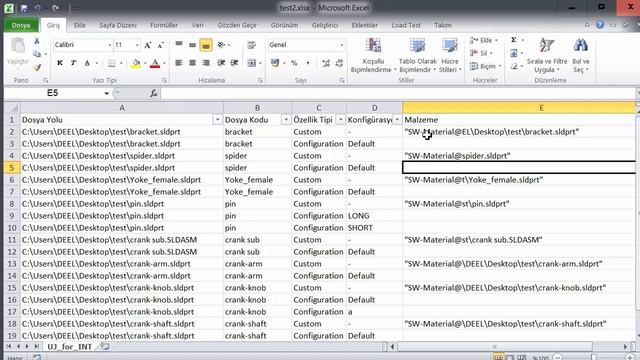The width and height of the screenshot is (640, 360).
Task: Click the Biçim format cells button
Action: (485, 66)
